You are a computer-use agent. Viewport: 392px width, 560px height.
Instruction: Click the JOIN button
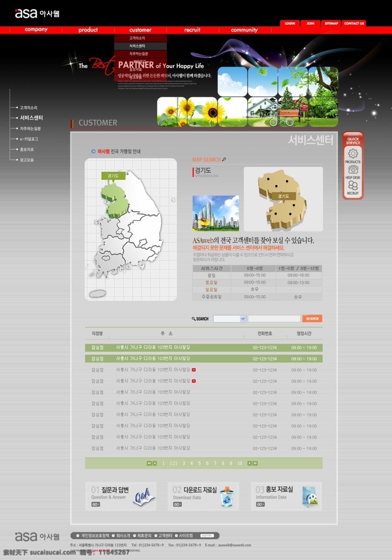coord(310,23)
